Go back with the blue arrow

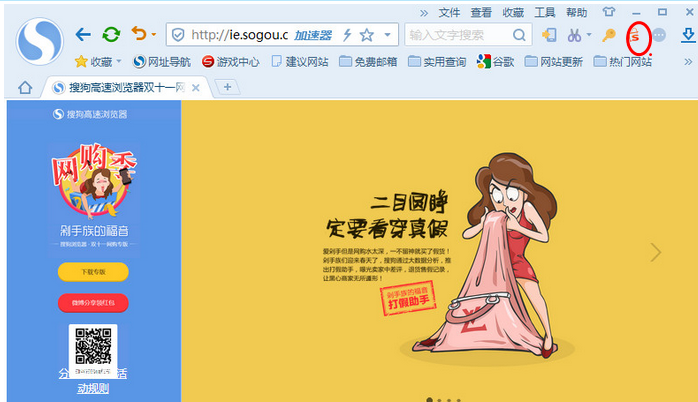click(x=83, y=34)
